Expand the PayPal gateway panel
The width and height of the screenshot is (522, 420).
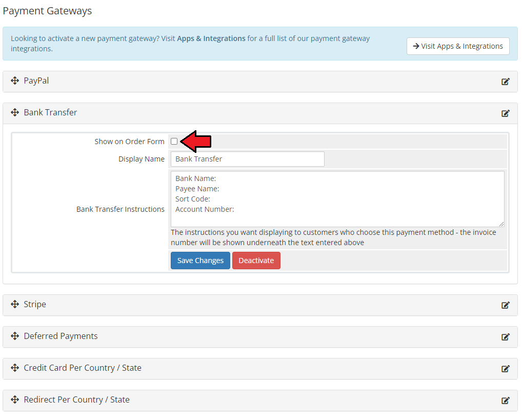click(x=260, y=81)
